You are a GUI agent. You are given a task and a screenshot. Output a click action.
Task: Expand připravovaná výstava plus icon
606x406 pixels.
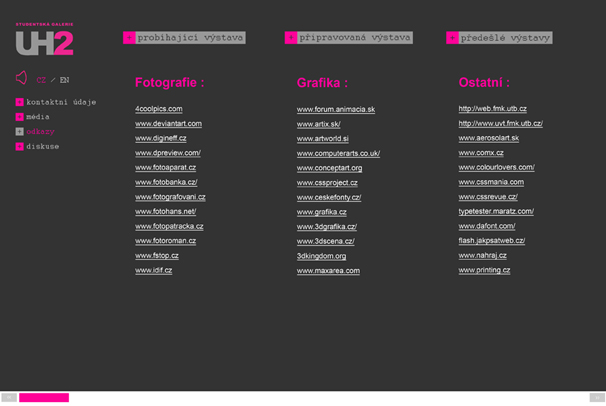(290, 38)
